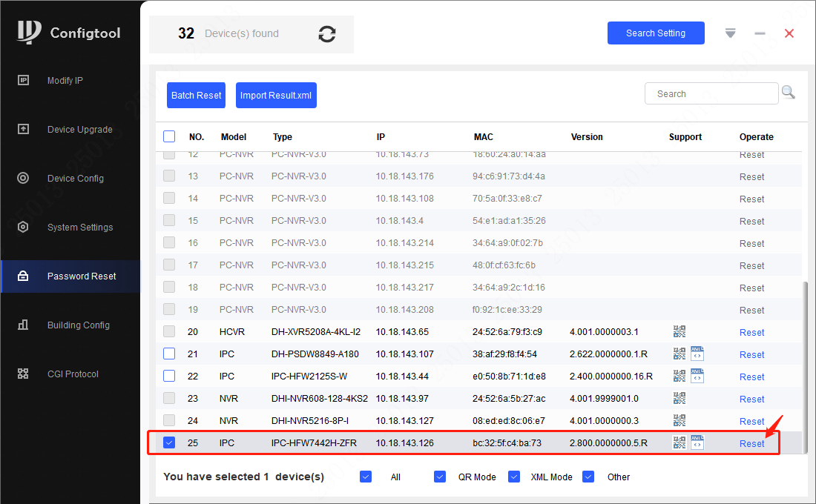Viewport: 816px width, 504px height.
Task: Toggle the XML Mode filter checkbox
Action: pos(514,477)
